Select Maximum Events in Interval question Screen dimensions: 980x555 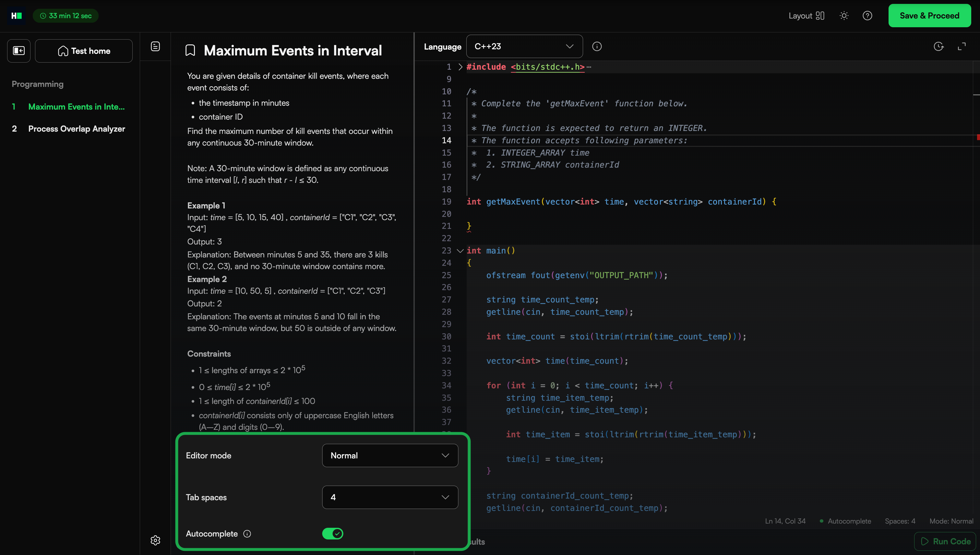coord(76,107)
